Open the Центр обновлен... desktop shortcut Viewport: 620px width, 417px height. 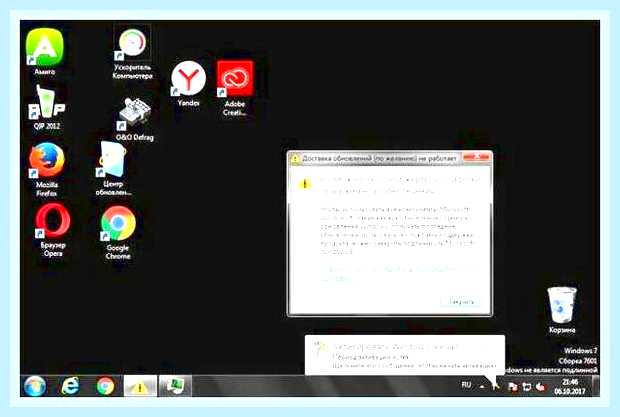coord(113,169)
